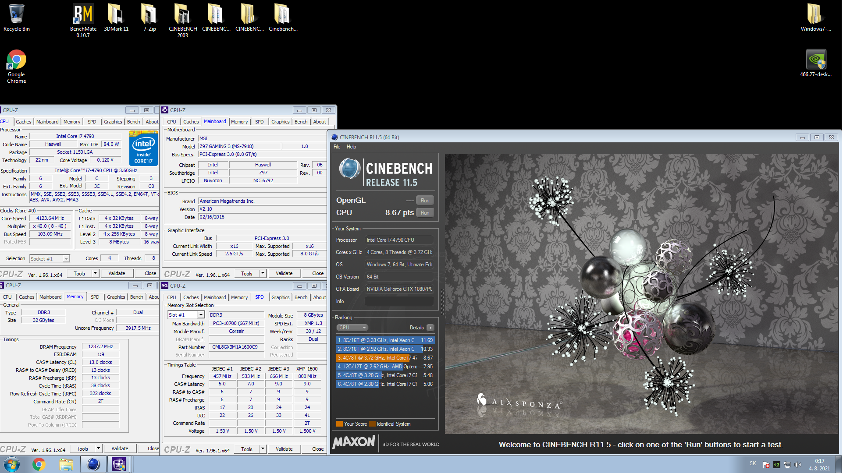The image size is (868, 473).
Task: Launch the 466.27-desk... NVIDIA installer icon
Action: click(815, 63)
